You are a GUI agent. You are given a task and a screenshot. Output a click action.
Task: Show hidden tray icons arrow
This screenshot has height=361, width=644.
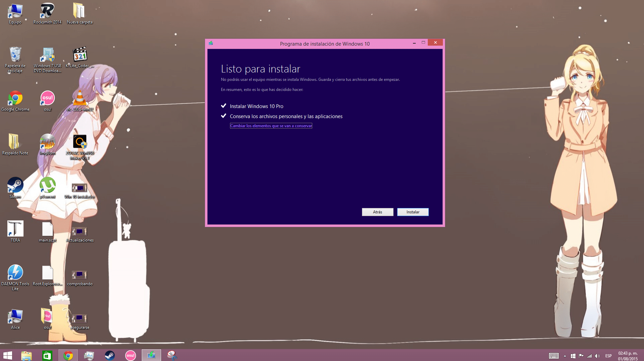tap(565, 356)
